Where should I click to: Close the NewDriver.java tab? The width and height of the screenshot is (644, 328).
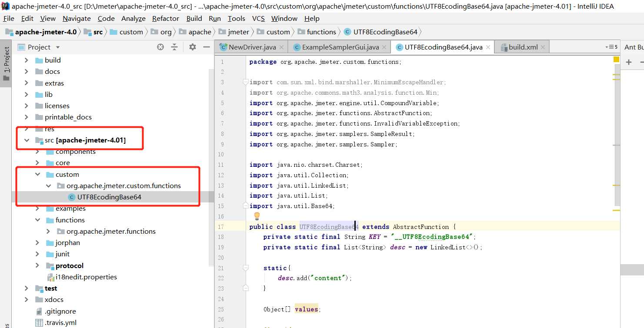point(281,47)
